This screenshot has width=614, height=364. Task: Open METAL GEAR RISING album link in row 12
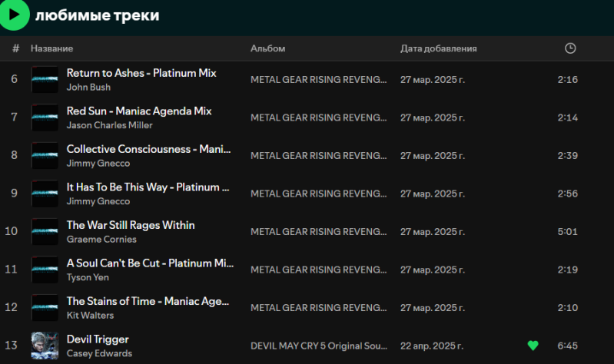pos(319,308)
